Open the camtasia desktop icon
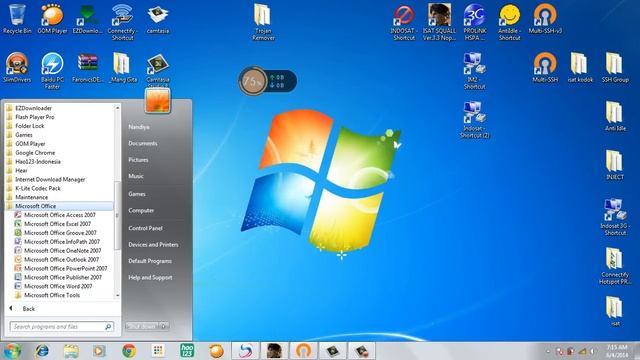This screenshot has width=640, height=360. [x=158, y=19]
